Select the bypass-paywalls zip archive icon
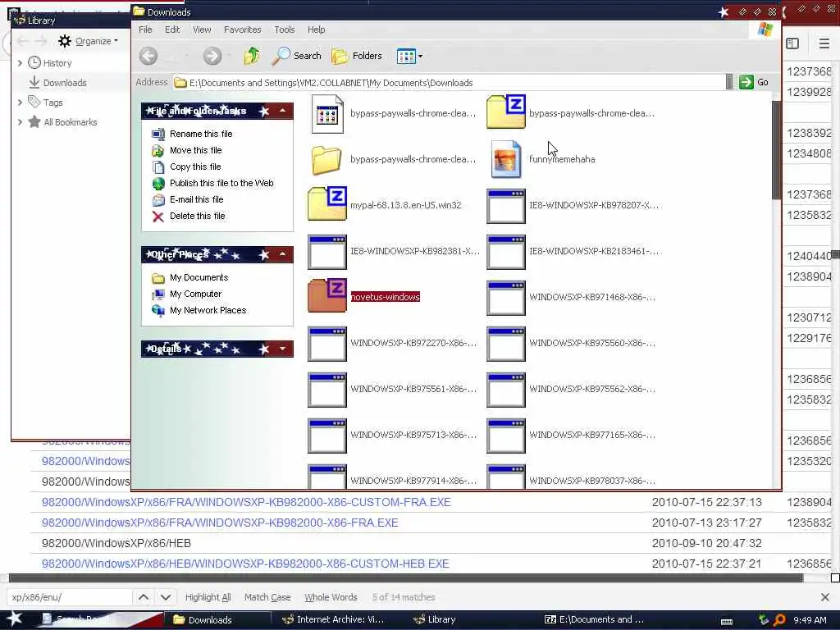Image resolution: width=840 pixels, height=630 pixels. pyautogui.click(x=506, y=112)
